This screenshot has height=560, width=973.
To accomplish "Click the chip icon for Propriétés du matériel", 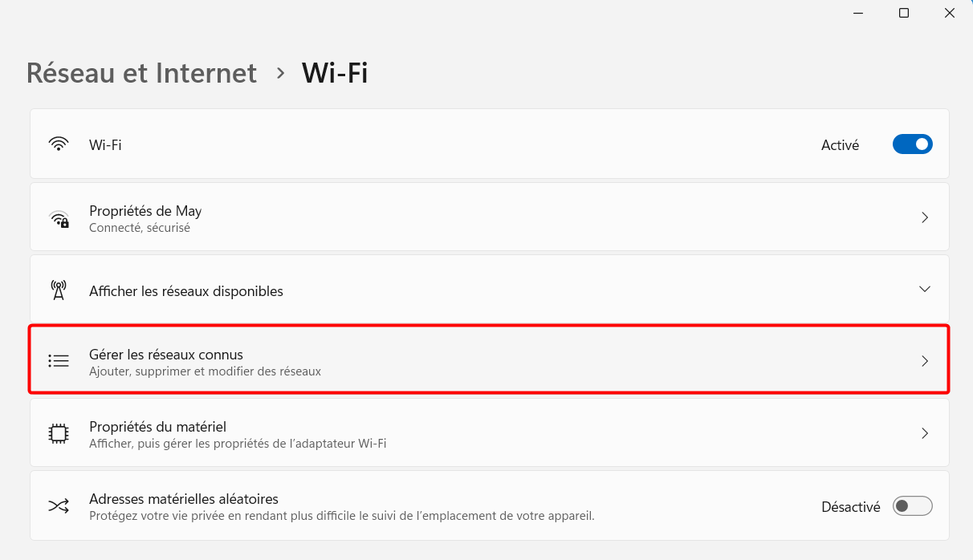I will [59, 433].
